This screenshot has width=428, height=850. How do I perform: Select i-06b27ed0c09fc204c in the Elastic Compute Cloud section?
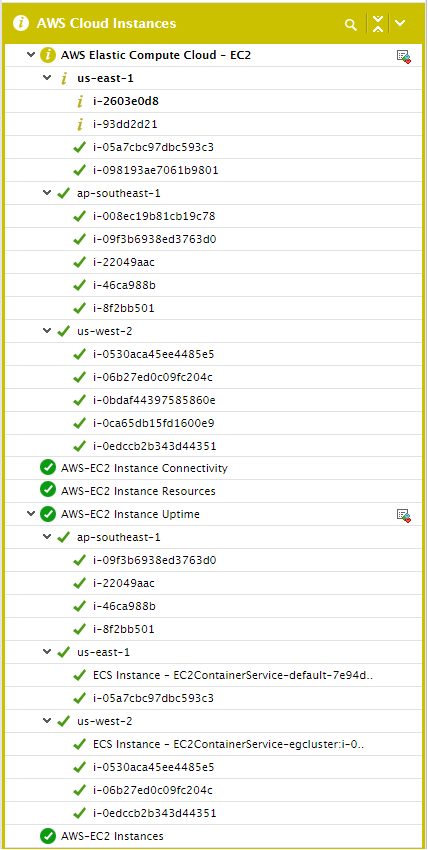[152, 377]
